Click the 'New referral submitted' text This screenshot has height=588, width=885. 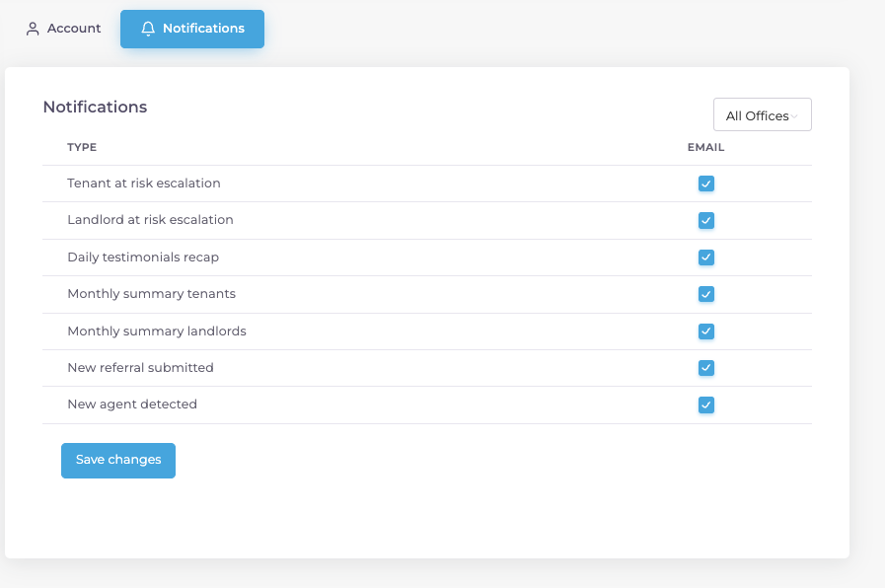point(140,368)
